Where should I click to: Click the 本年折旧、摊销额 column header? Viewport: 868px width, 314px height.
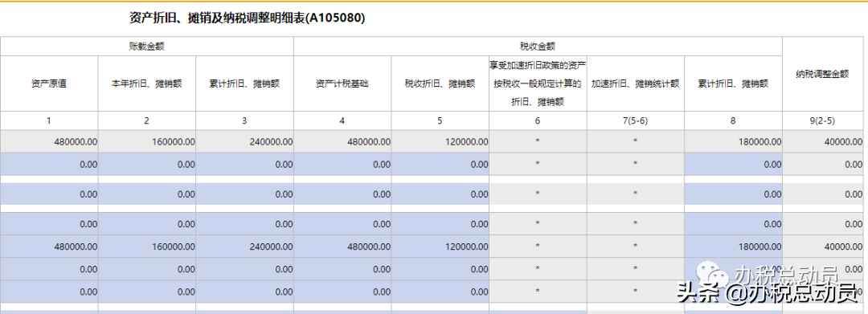click(147, 84)
